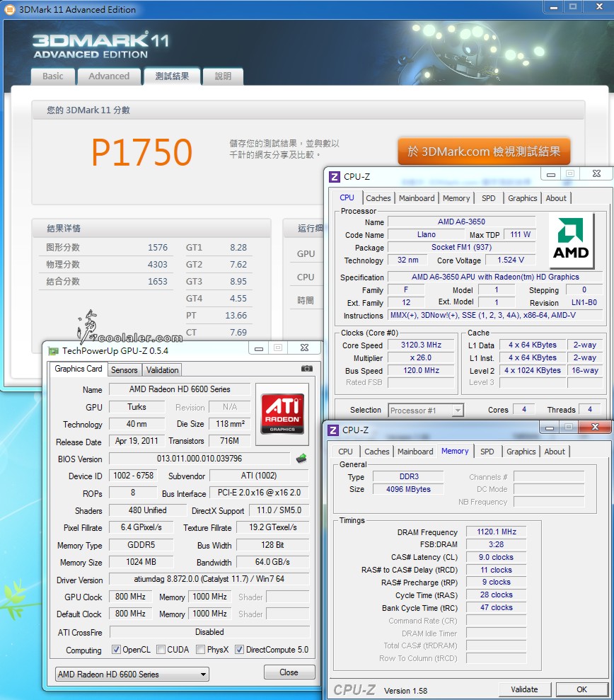614x700 pixels.
Task: Click the GPU-Z Name field
Action: point(180,389)
